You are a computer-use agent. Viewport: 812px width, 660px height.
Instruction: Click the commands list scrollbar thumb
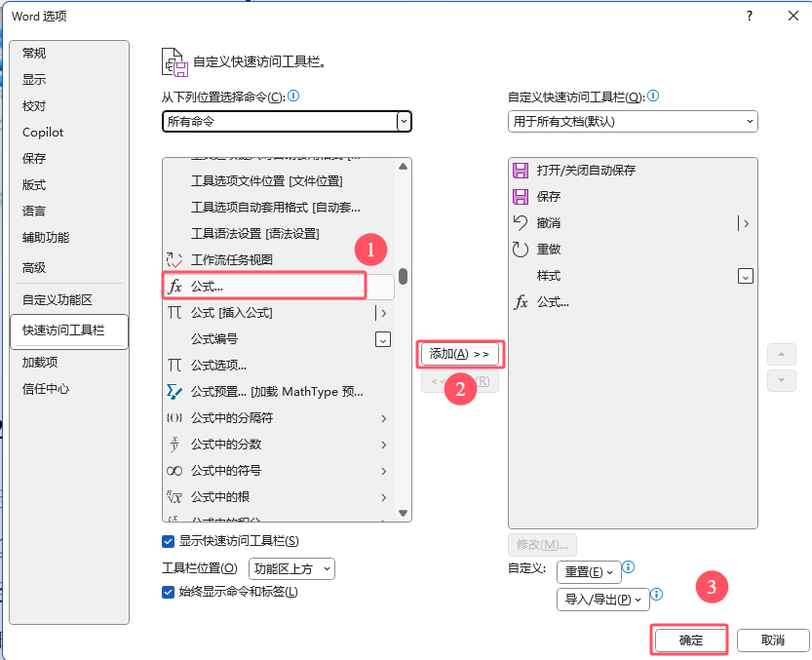click(x=403, y=276)
